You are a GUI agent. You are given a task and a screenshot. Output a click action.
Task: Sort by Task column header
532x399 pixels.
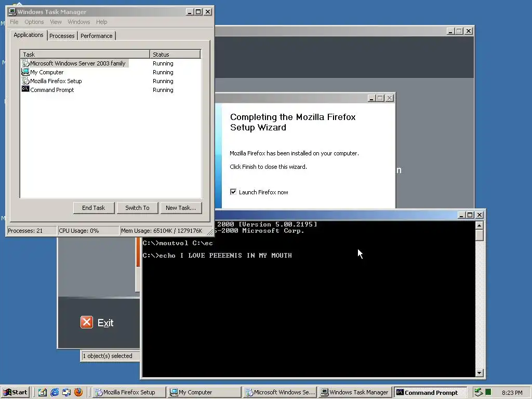coord(85,54)
